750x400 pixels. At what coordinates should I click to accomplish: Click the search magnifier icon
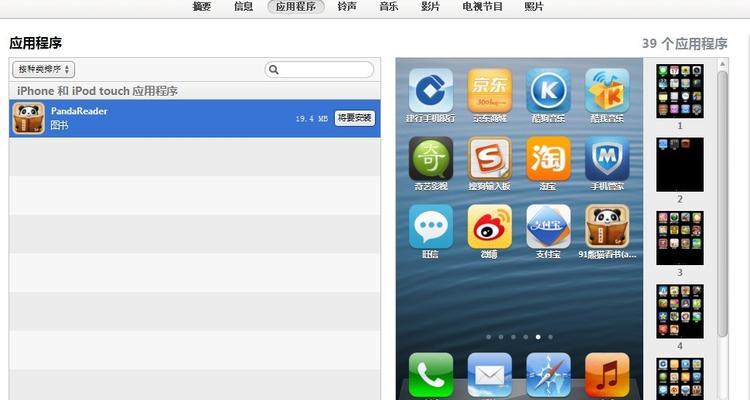[274, 70]
